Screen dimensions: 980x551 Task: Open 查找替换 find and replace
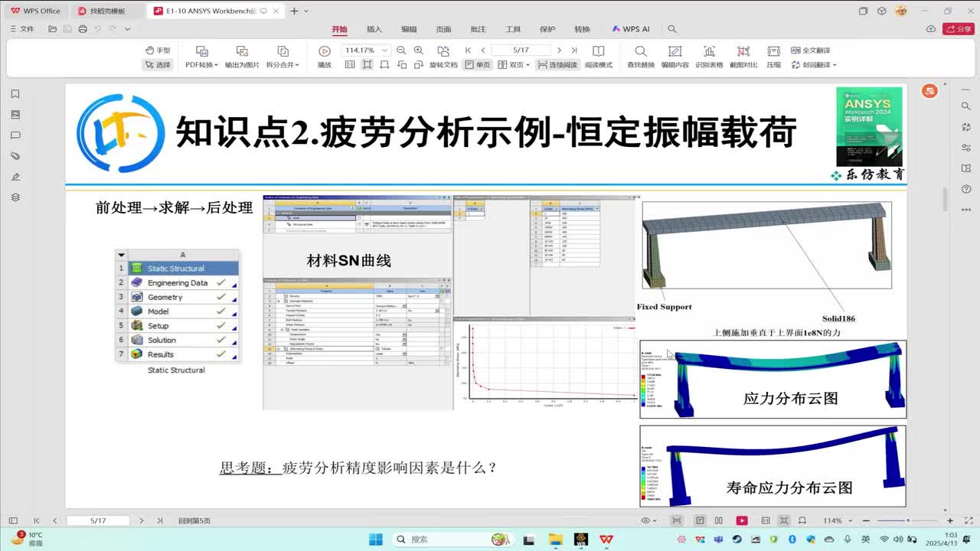click(641, 57)
